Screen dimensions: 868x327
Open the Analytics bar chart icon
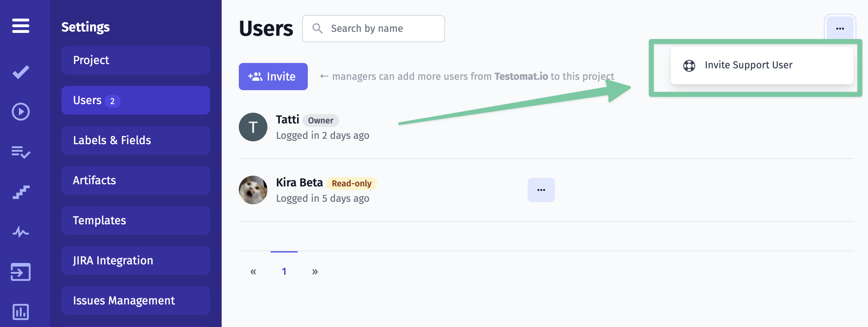21,312
